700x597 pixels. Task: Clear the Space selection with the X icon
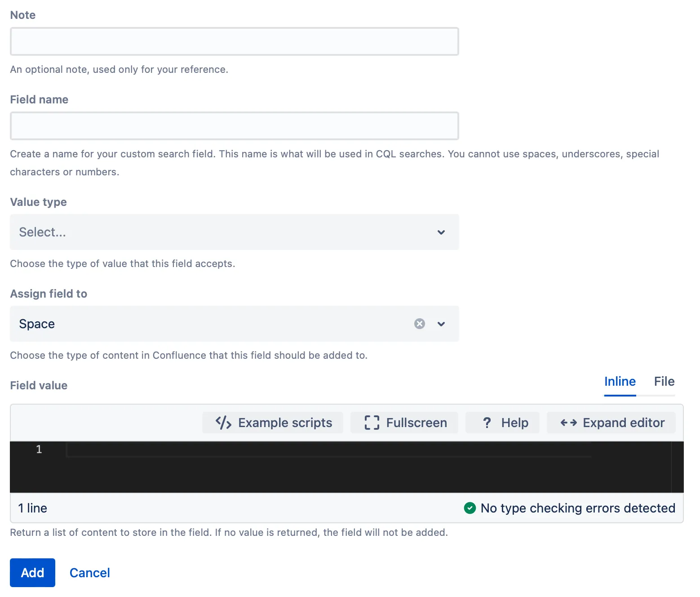click(420, 324)
